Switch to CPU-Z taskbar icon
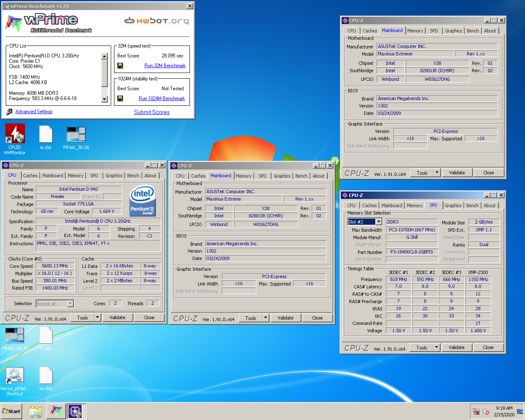 (75, 411)
